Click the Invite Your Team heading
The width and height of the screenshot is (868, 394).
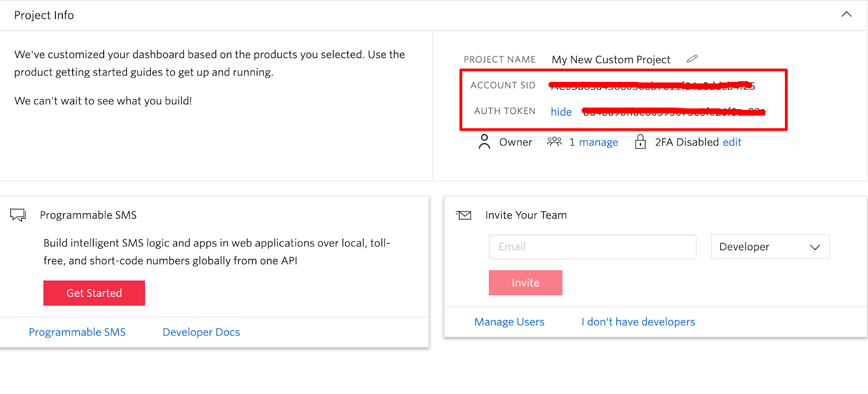(x=526, y=215)
